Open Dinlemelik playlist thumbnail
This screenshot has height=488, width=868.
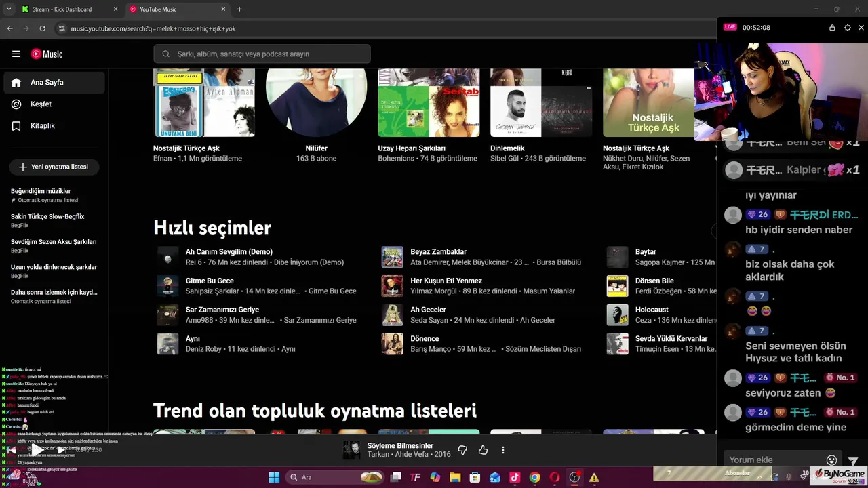click(541, 102)
